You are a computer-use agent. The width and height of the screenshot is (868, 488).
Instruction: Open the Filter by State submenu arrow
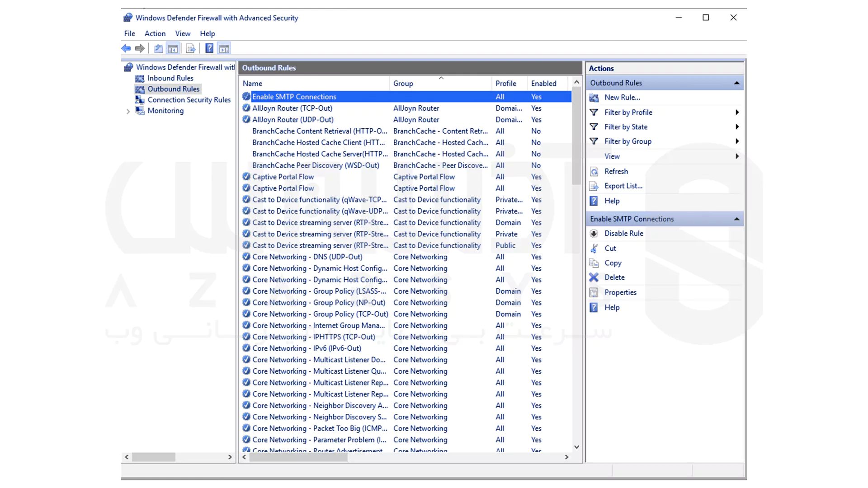point(737,127)
